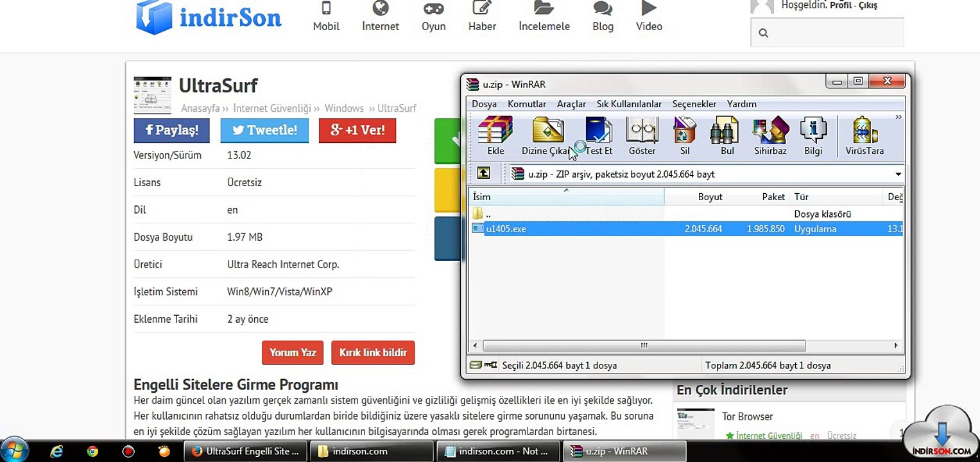Viewport: 980px width, 462px height.
Task: Click the Çıkış logout link
Action: (x=868, y=6)
